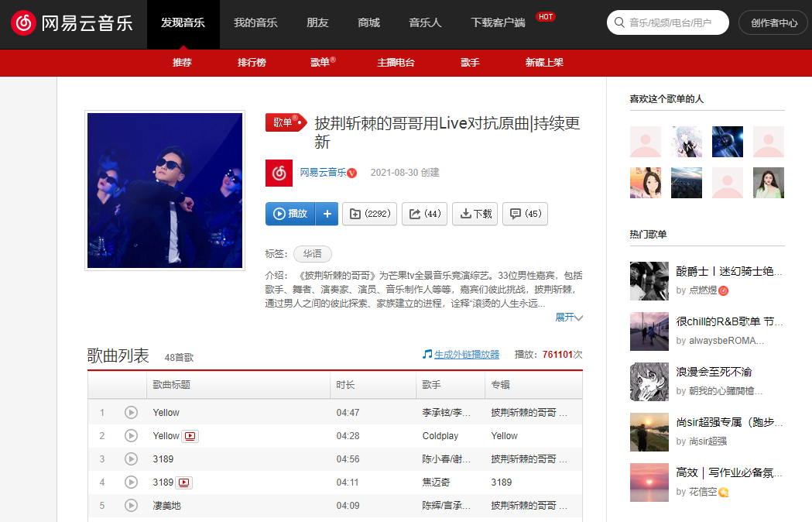Open playlist 高效｜写作业必备氛…
812x522 pixels.
[x=728, y=472]
